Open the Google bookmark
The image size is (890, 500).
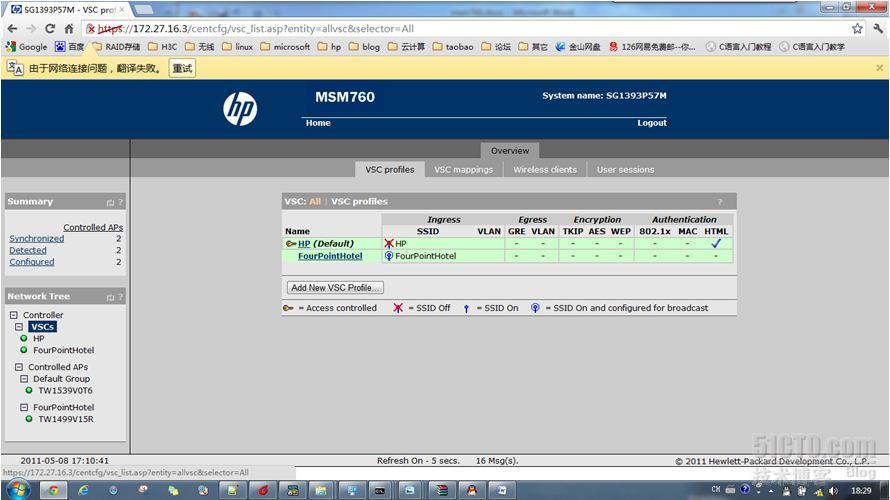click(x=26, y=47)
